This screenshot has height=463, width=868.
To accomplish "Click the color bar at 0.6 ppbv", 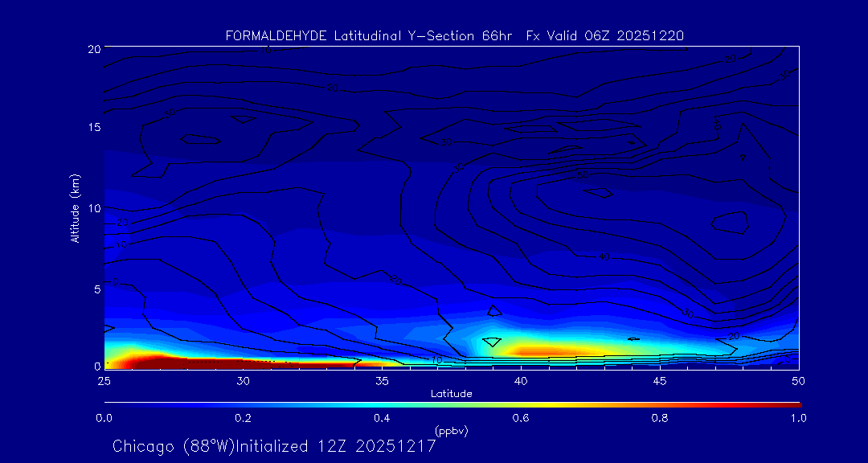I will 522,405.
